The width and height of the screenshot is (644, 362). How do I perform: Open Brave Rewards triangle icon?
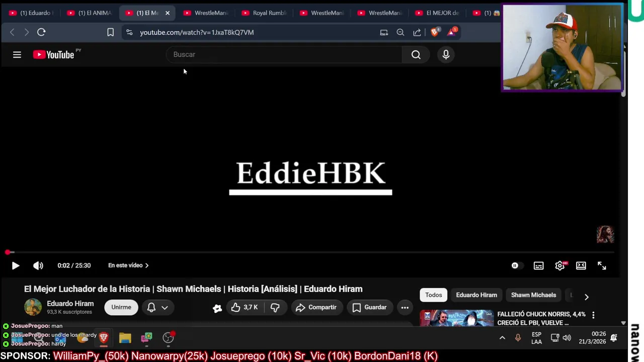[x=452, y=32]
